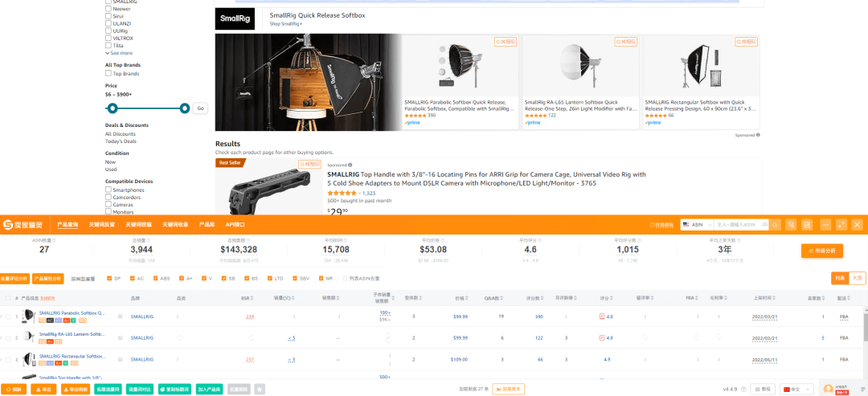Click the fullscreen expand icon in orange header
This screenshot has height=396, width=868.
click(x=841, y=225)
